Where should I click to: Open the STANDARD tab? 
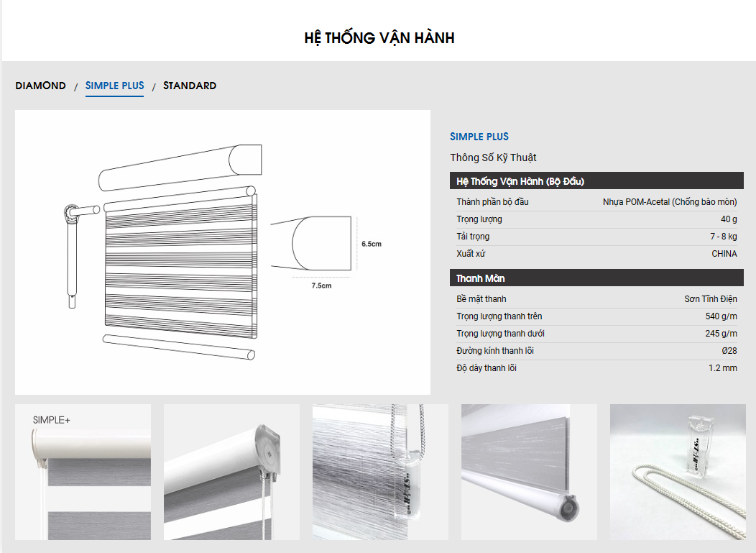pyautogui.click(x=190, y=86)
